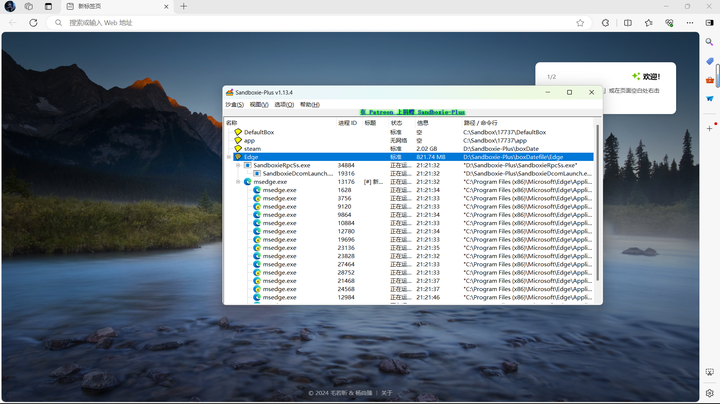Sort by the 状态 column header
This screenshot has width=720, height=404.
tap(402, 123)
